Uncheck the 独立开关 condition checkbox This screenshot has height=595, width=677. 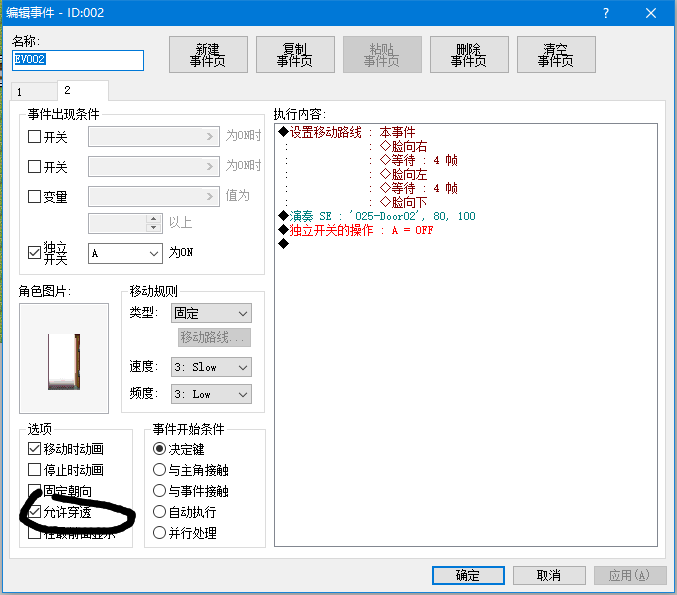(x=34, y=253)
